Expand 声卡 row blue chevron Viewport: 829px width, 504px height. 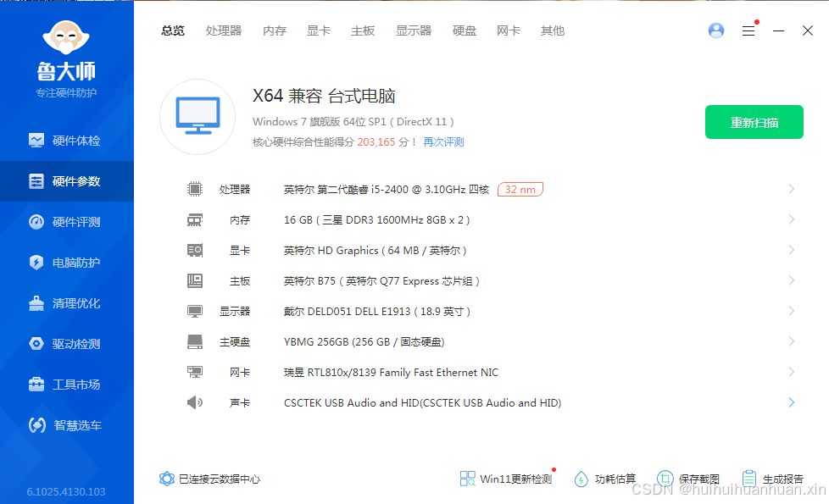792,402
